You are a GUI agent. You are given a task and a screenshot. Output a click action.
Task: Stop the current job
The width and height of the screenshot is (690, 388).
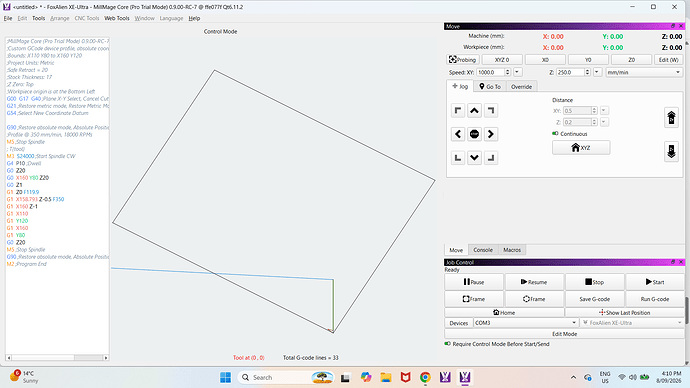pos(595,282)
